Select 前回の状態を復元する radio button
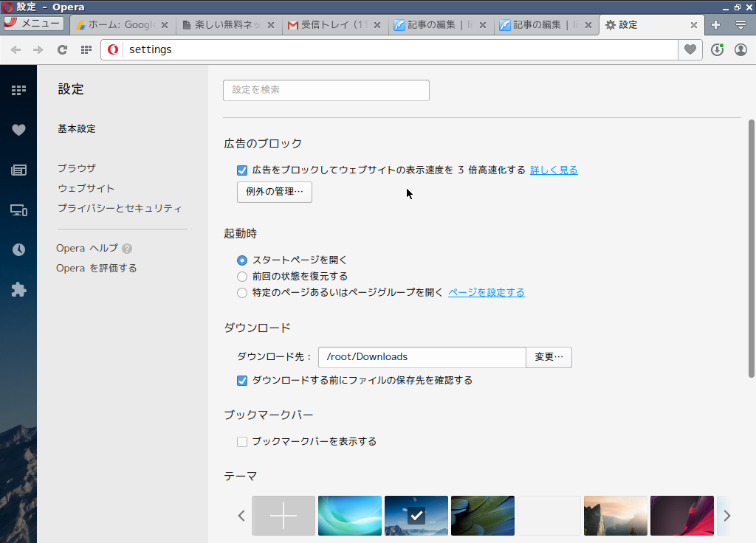This screenshot has width=756, height=543. click(x=242, y=277)
